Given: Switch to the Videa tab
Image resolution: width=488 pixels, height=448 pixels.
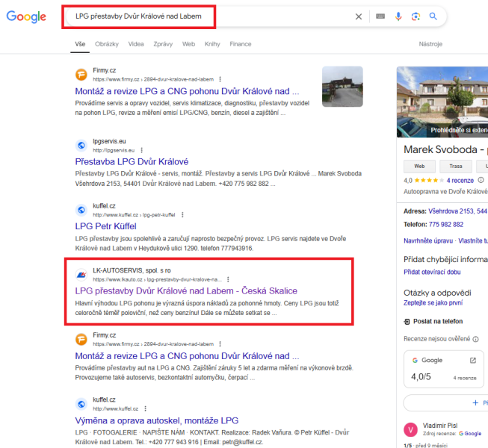Looking at the screenshot, I should 136,44.
